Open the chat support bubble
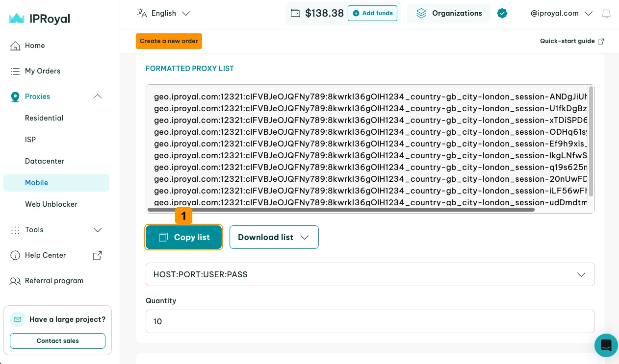Screen dimensions: 619x364 (606, 345)
